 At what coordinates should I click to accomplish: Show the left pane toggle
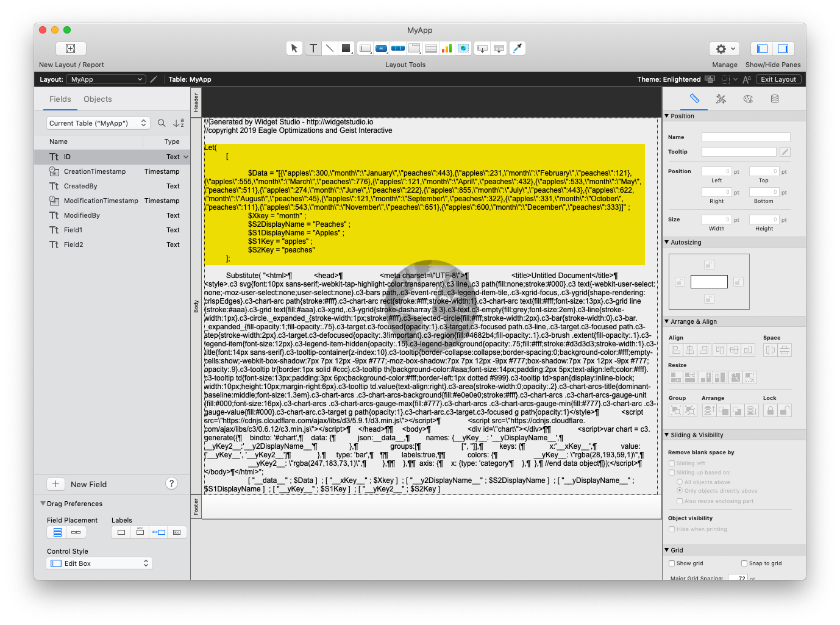point(762,48)
